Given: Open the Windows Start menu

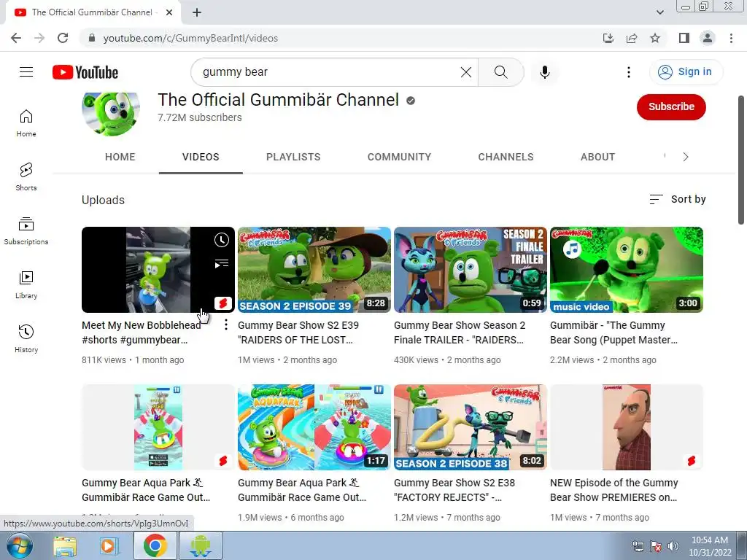Looking at the screenshot, I should click(19, 545).
